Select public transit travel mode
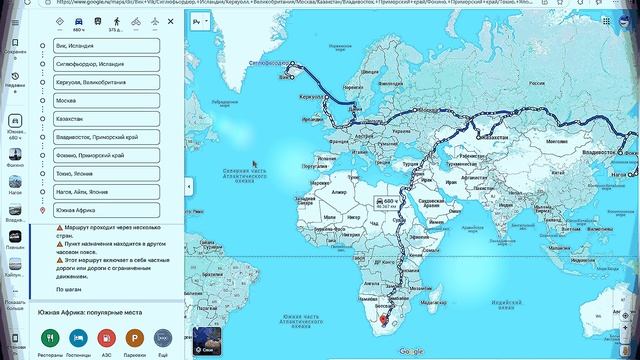The image size is (640, 360). coord(98,22)
